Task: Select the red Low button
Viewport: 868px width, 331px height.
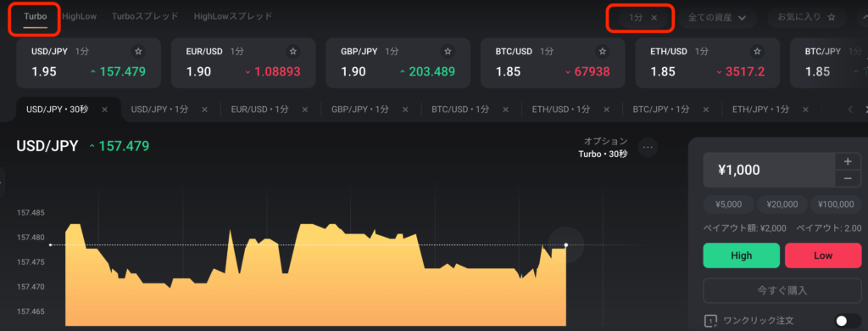Action: tap(823, 255)
